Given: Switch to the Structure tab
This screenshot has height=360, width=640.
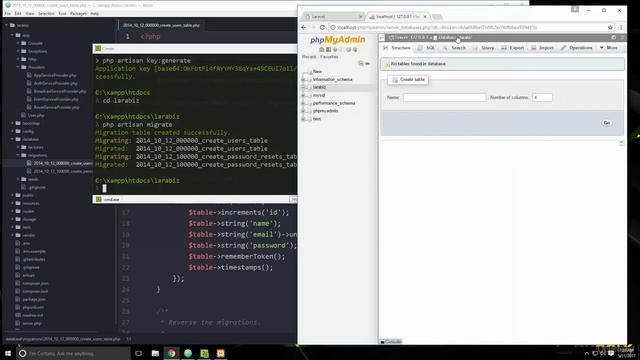Looking at the screenshot, I should pyautogui.click(x=397, y=48).
